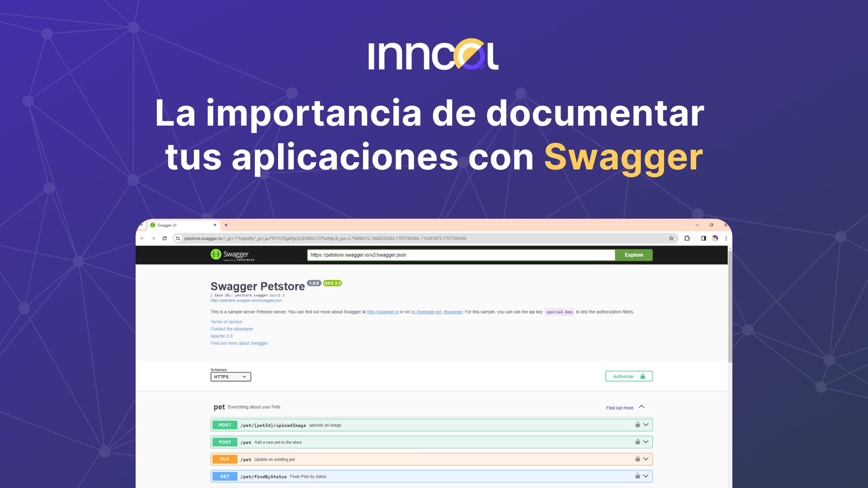Click the back navigation arrow
868x488 pixels.
(x=142, y=238)
